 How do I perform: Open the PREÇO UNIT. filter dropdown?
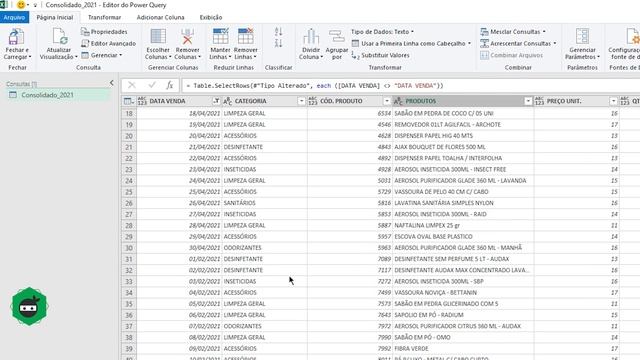(613, 101)
